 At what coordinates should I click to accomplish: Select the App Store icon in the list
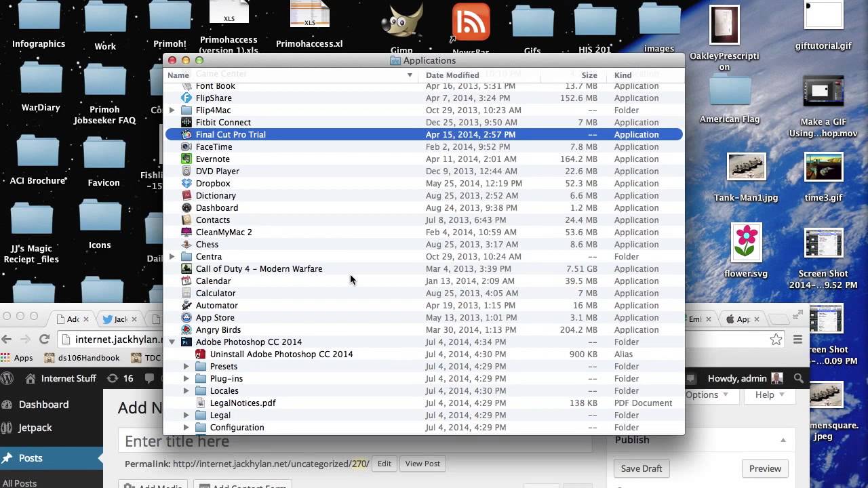(186, 317)
